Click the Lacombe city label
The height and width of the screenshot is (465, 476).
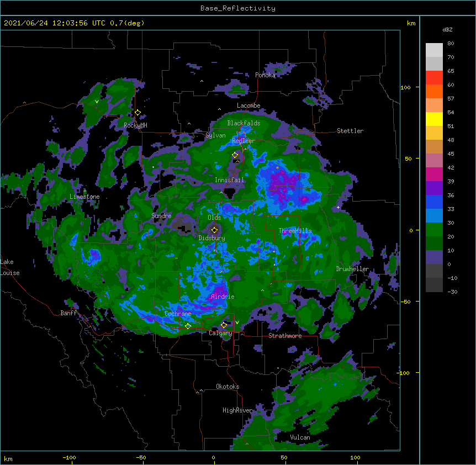248,105
